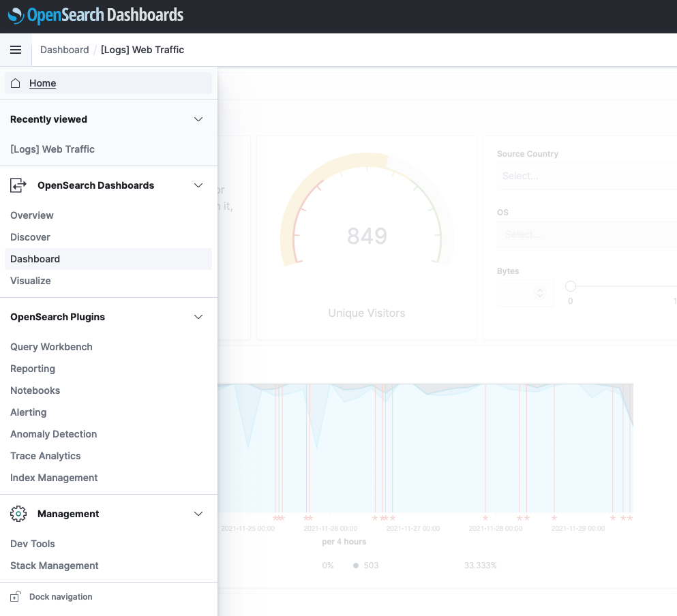Click the Bytes range slider handle

pyautogui.click(x=570, y=286)
